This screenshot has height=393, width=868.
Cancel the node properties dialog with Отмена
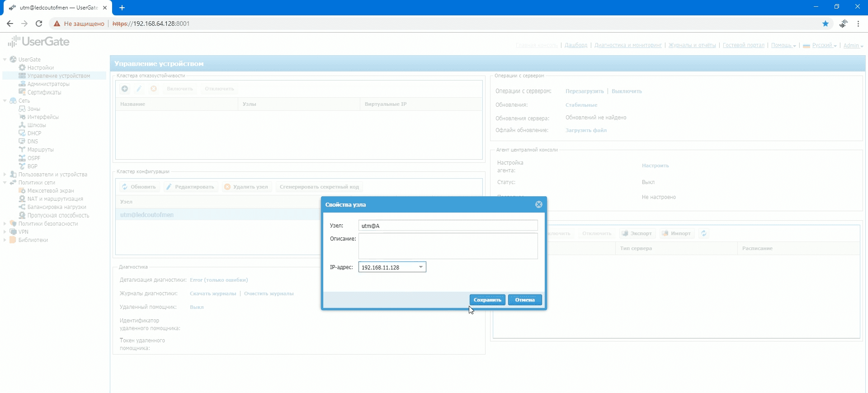tap(525, 300)
